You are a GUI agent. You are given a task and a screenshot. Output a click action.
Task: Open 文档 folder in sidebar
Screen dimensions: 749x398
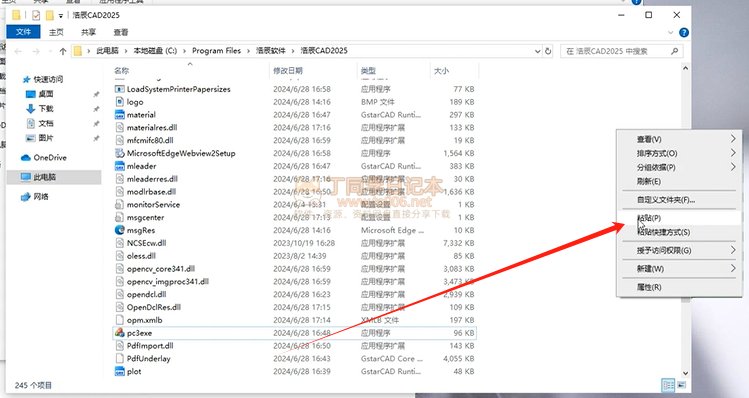[46, 123]
